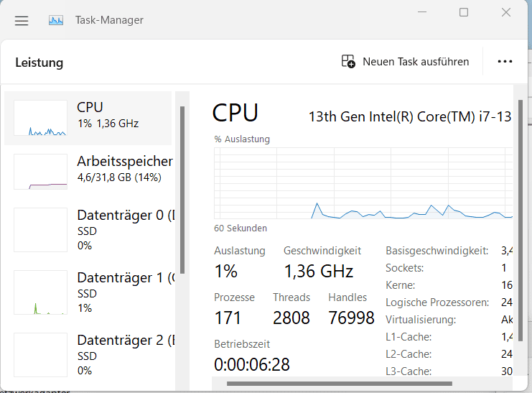Click the 13th Gen Intel Core processor name
This screenshot has width=532, height=393.
410,116
